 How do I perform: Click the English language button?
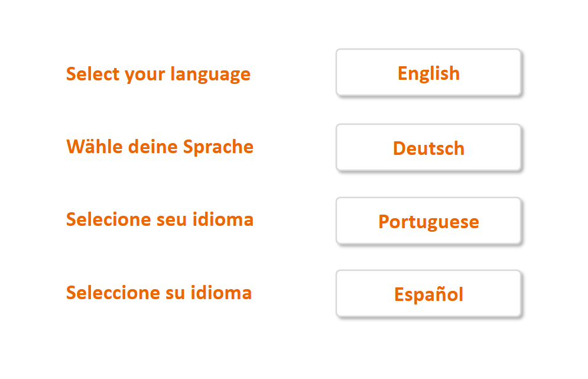point(428,73)
